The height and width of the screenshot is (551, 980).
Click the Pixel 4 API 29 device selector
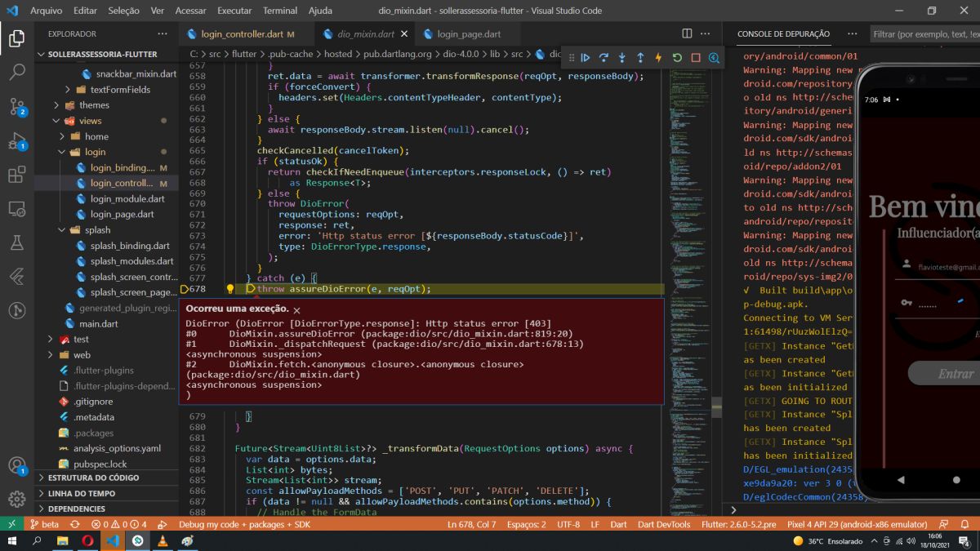[x=857, y=524]
